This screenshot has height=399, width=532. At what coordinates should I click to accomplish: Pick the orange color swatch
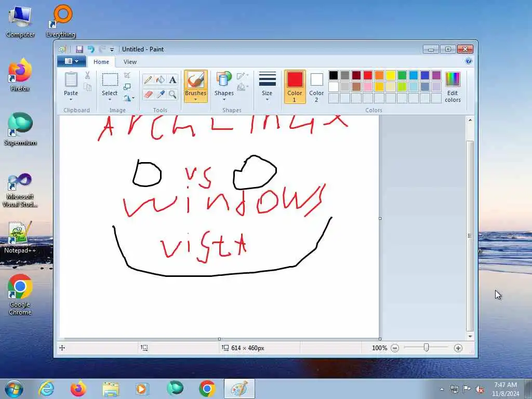379,75
